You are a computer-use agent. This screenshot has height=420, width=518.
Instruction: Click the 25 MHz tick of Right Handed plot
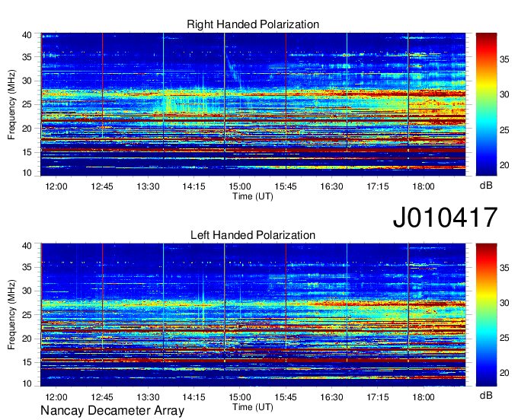coord(27,104)
